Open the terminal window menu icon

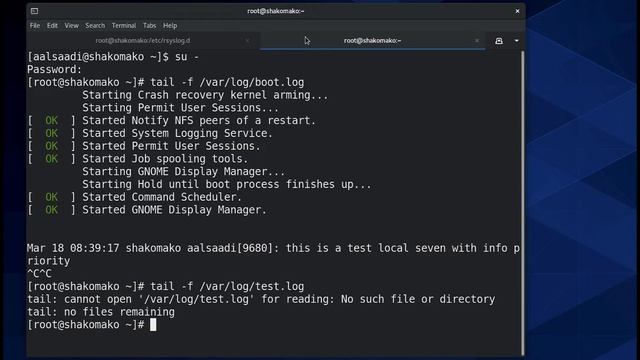click(x=34, y=11)
